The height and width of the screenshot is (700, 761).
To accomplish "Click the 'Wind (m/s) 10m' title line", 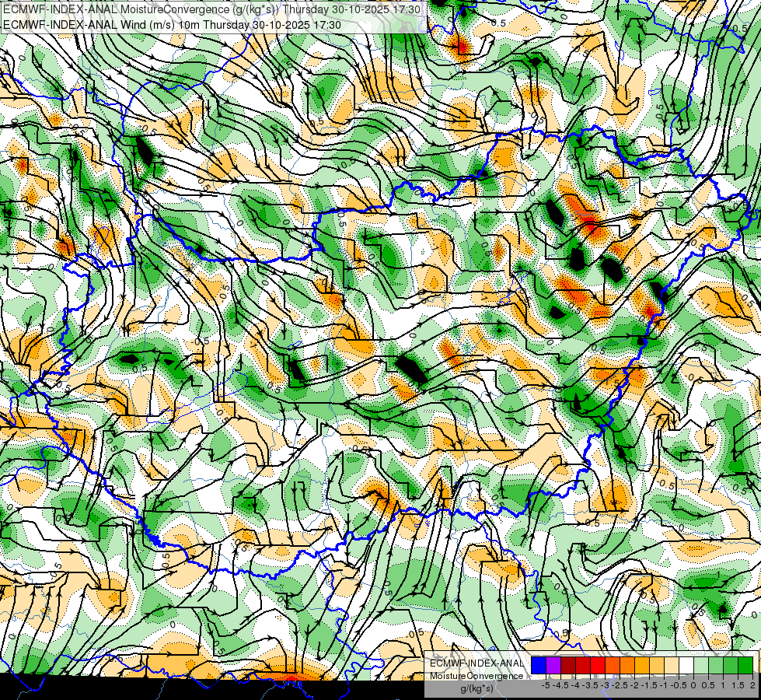I will pos(172,25).
